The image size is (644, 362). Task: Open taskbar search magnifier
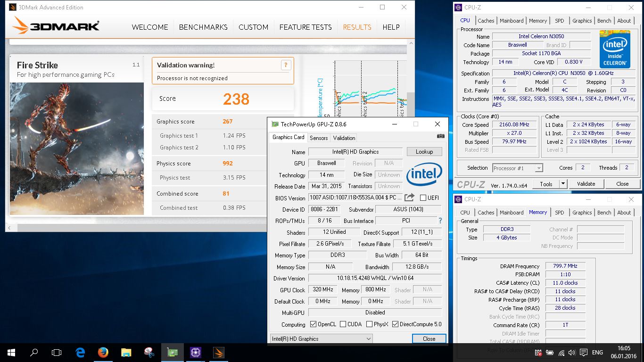tap(34, 352)
